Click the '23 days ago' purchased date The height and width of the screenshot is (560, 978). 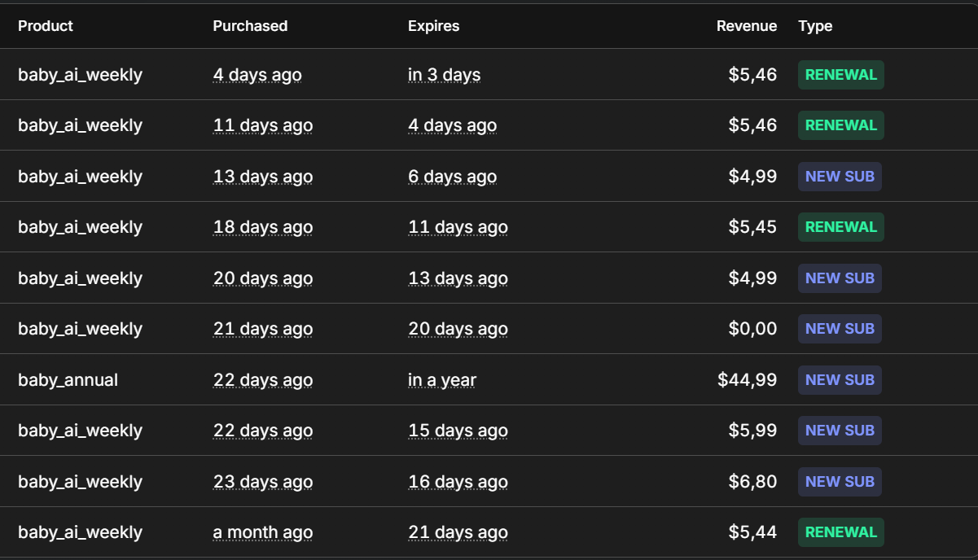click(263, 482)
